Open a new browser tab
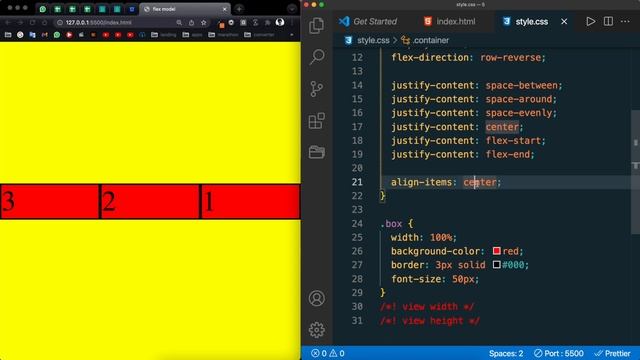 coord(239,9)
